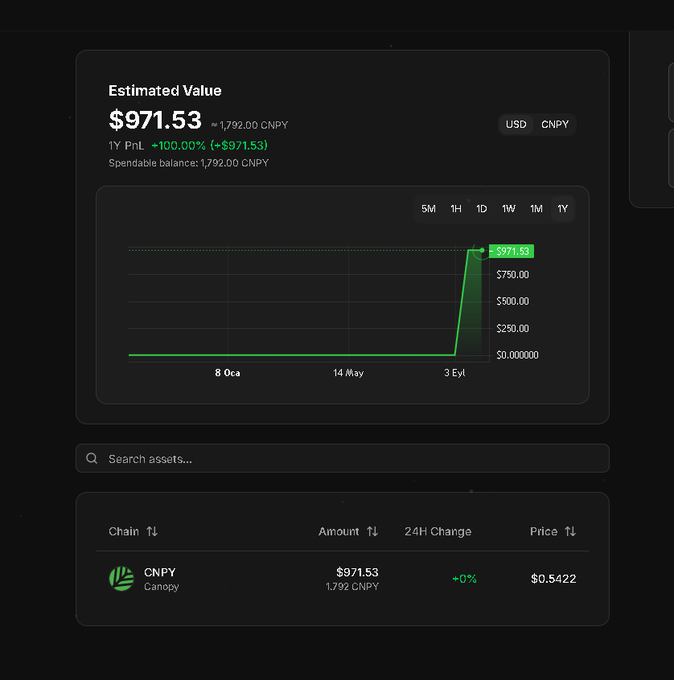Click the Search assets input field
The width and height of the screenshot is (674, 680).
343,458
